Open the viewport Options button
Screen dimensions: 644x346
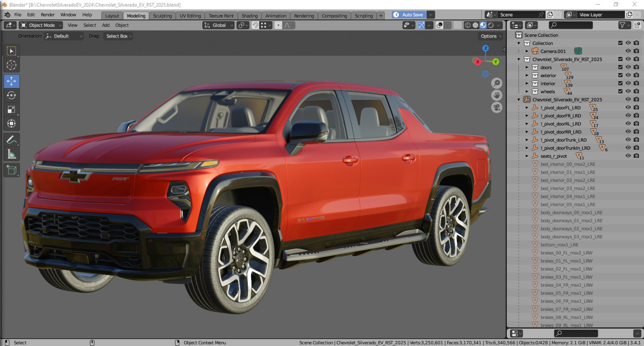[491, 36]
